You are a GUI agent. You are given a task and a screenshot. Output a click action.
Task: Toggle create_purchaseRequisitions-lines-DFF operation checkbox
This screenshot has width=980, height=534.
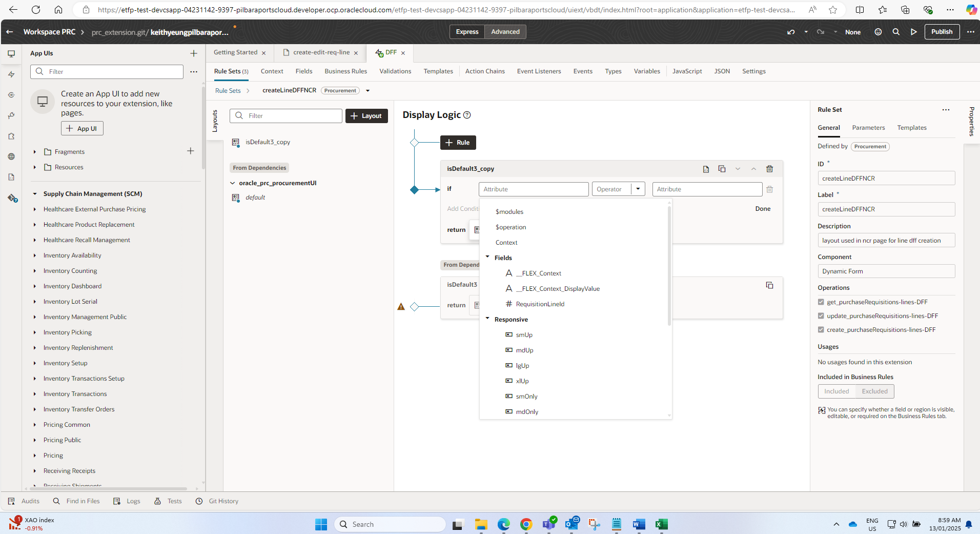[821, 330]
